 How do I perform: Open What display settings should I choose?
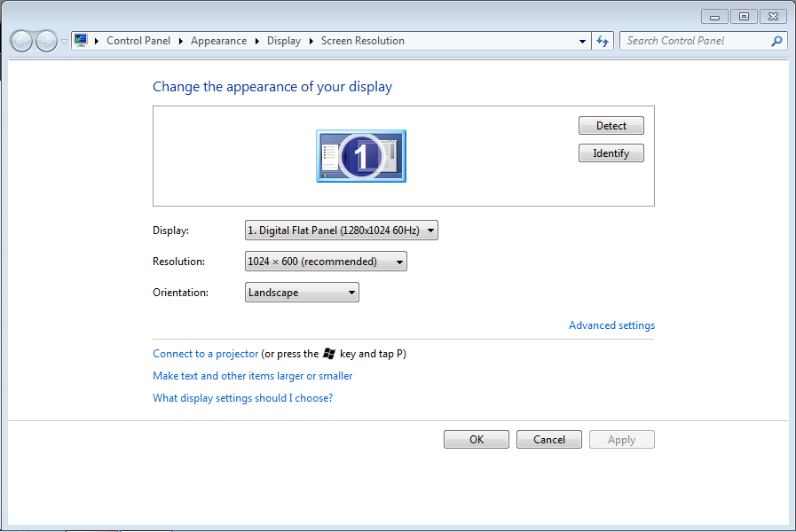tap(242, 398)
